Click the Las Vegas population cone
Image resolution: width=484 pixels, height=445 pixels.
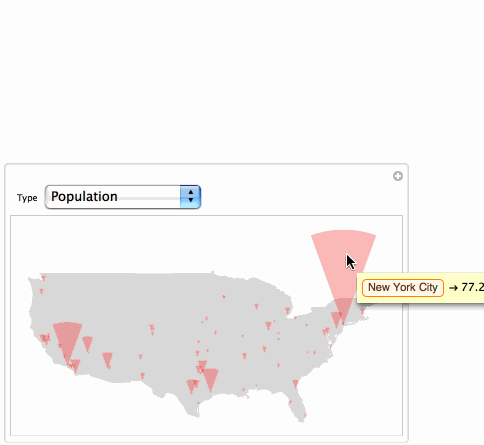87,343
